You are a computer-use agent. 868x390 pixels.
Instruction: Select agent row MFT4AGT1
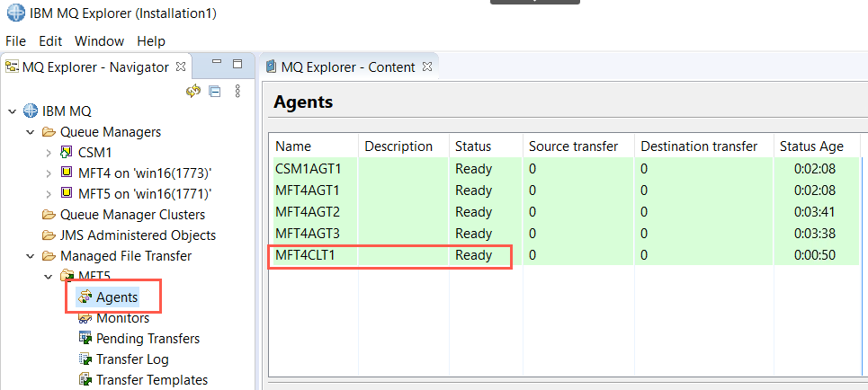pos(565,191)
